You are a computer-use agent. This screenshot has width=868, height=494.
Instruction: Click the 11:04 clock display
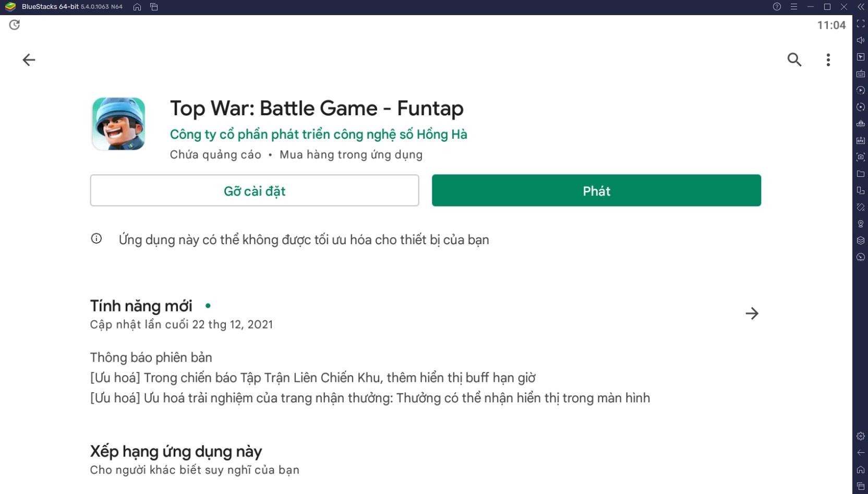(x=831, y=25)
